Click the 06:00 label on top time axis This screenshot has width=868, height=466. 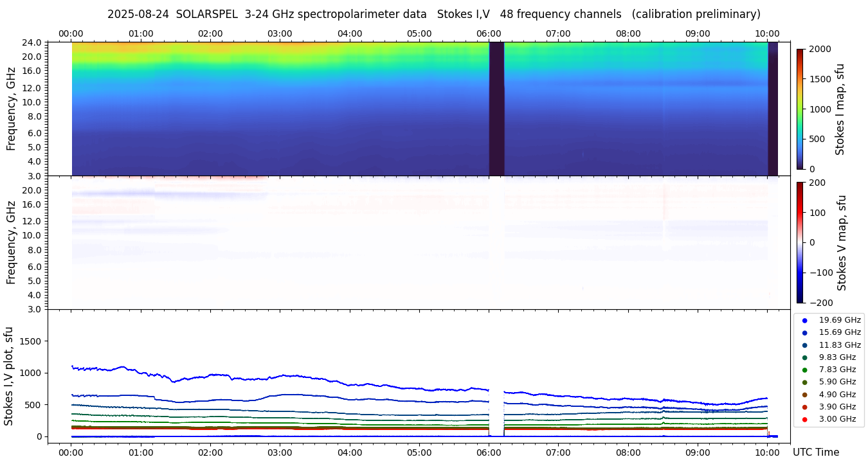coord(489,33)
